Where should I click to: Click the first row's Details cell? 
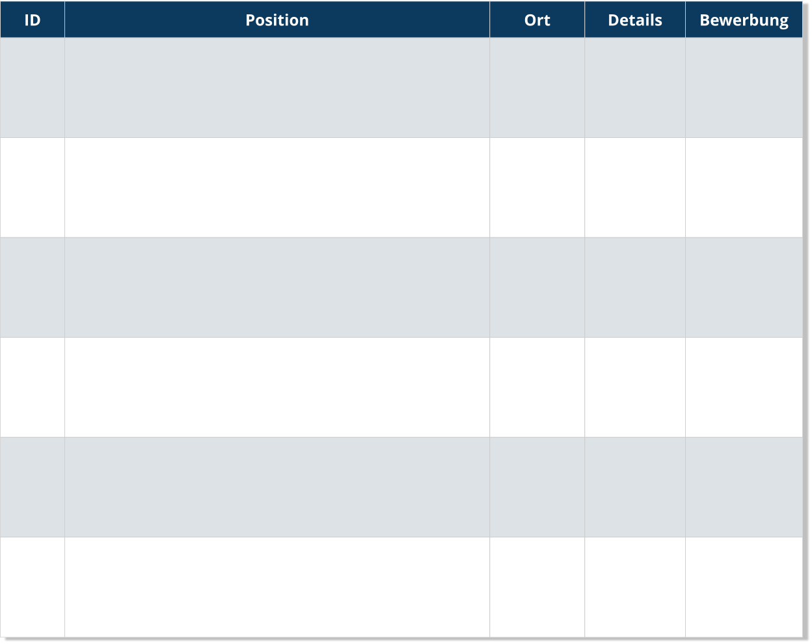tap(634, 88)
